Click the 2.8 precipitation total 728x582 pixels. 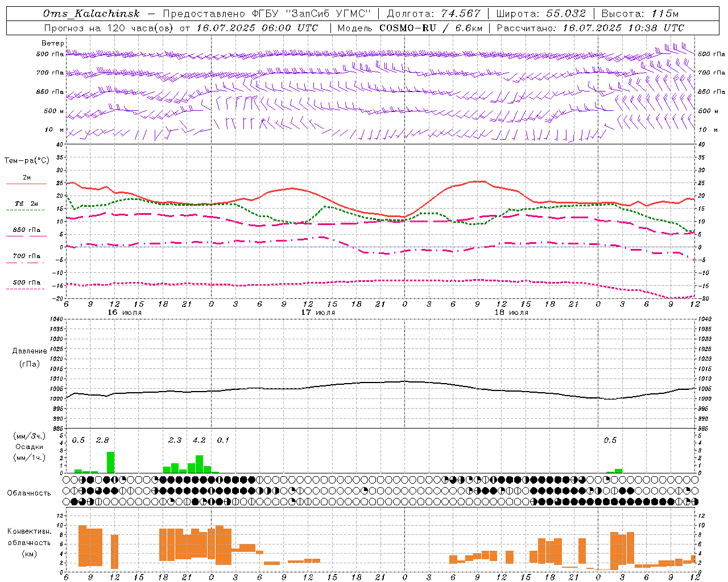coord(102,440)
